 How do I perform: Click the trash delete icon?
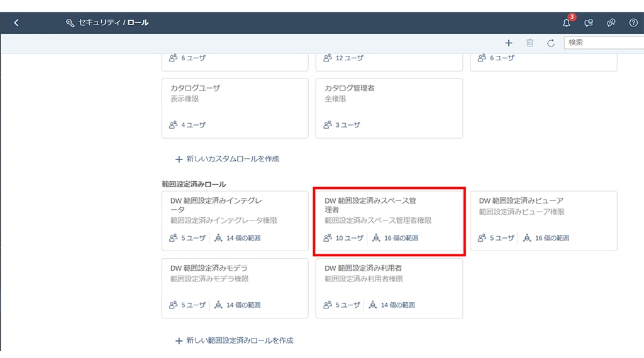[x=530, y=43]
